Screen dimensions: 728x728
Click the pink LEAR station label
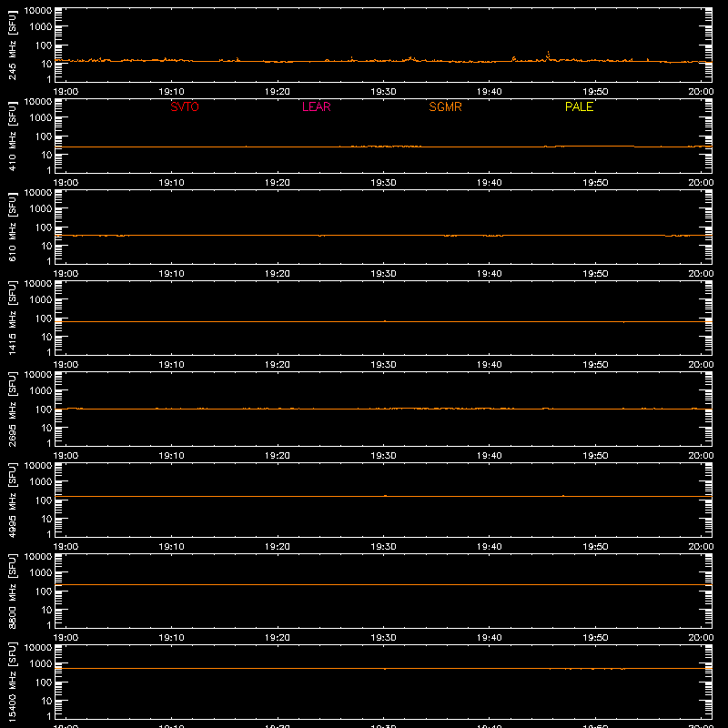tap(316, 106)
